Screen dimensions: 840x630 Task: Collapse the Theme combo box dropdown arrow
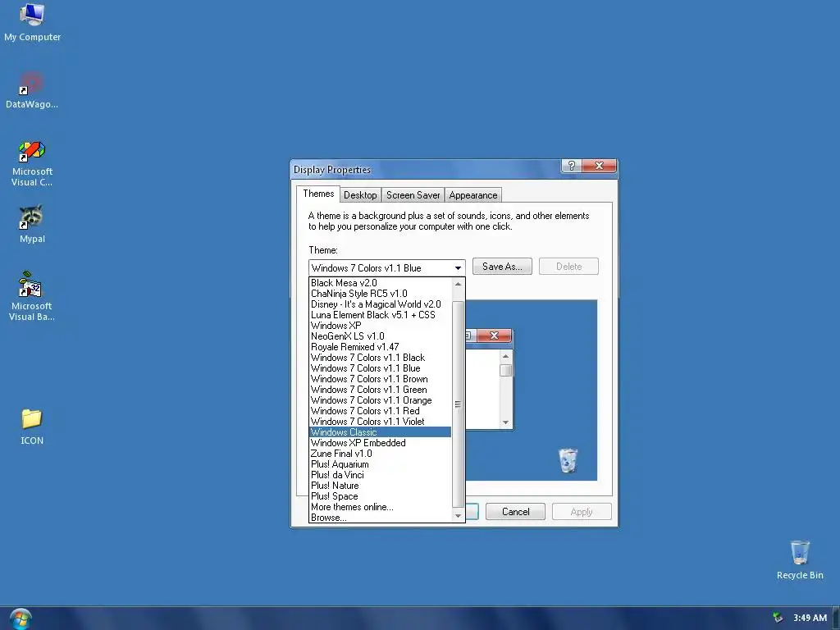pyautogui.click(x=458, y=268)
